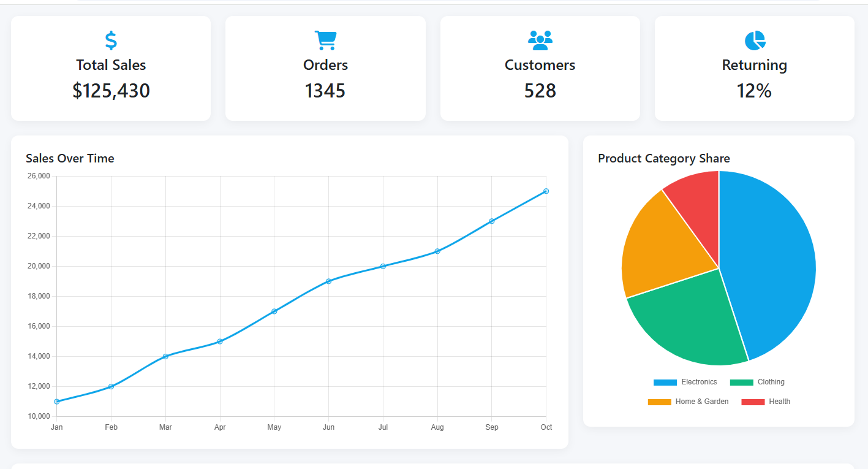
Task: Select the Jun data point on the line chart
Action: click(x=328, y=281)
